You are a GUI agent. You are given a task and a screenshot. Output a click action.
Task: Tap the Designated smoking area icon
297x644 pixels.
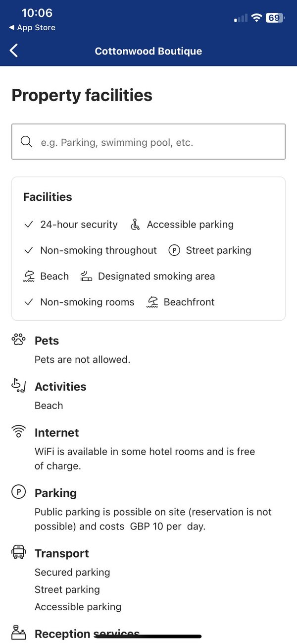(86, 276)
